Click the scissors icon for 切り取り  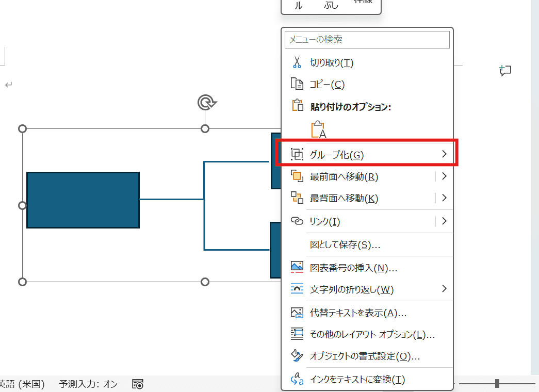click(x=297, y=62)
